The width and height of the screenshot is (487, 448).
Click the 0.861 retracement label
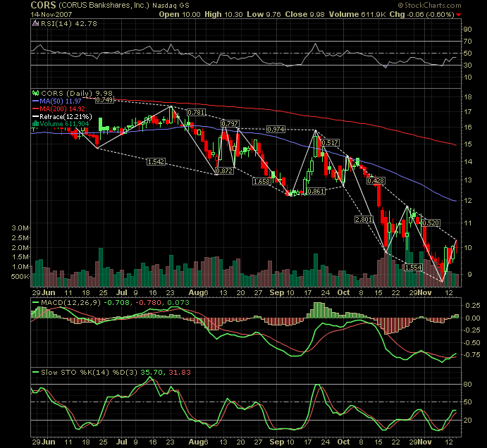coord(316,192)
